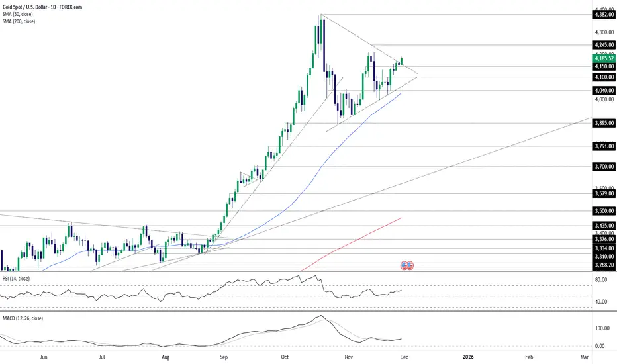Click the 3,700.00 price level label
Viewport: 617px width, 364px height.
coord(604,167)
